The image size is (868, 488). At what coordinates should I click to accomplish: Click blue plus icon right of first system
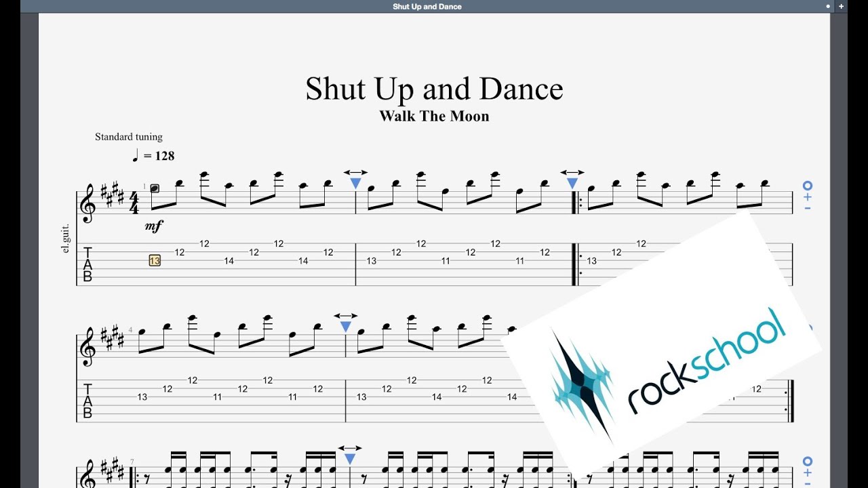808,197
